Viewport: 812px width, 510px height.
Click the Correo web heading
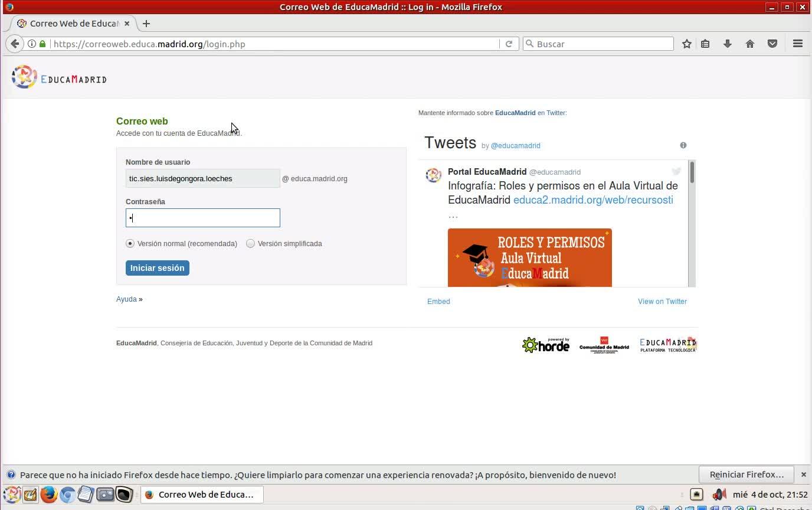click(142, 121)
